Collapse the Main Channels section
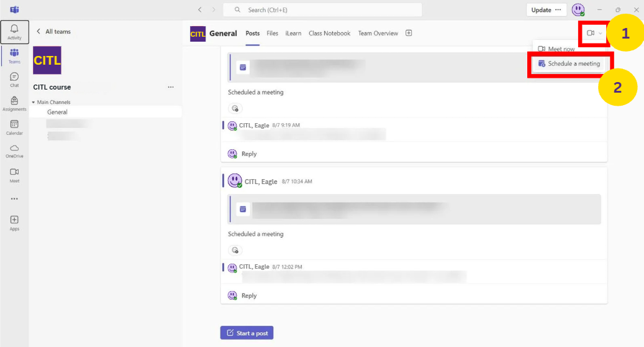Screen dimensions: 644x347 [34, 102]
